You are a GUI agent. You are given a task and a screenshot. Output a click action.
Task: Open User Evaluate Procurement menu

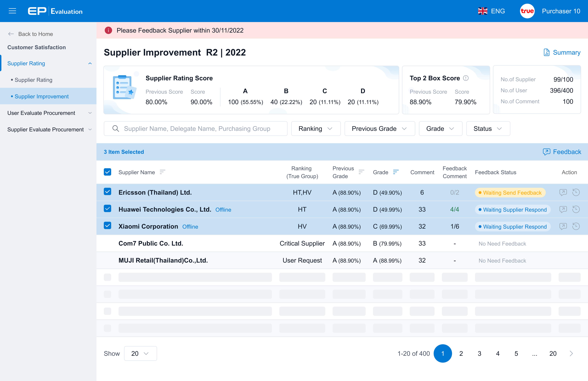pos(48,113)
